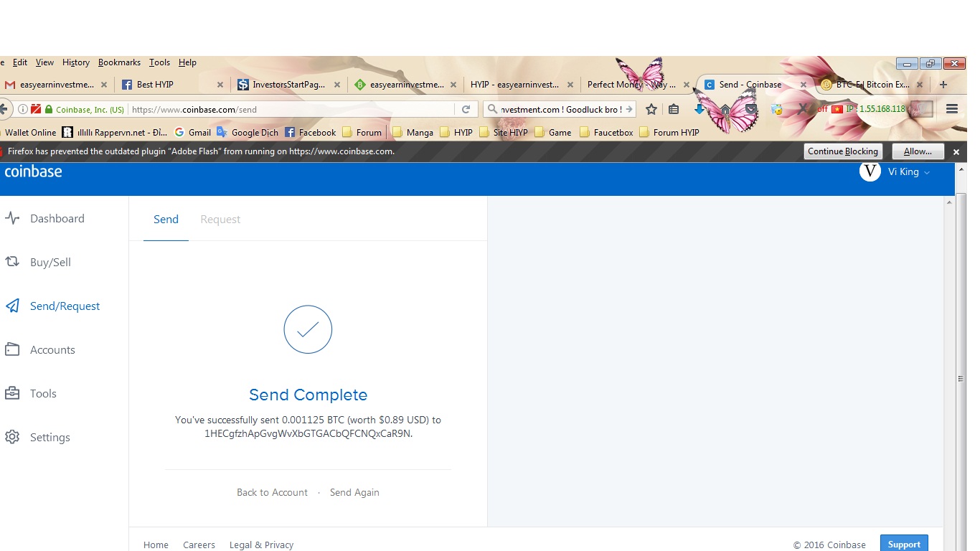Viewport: 980px width, 551px height.
Task: Click the Back to Account link
Action: coord(272,492)
